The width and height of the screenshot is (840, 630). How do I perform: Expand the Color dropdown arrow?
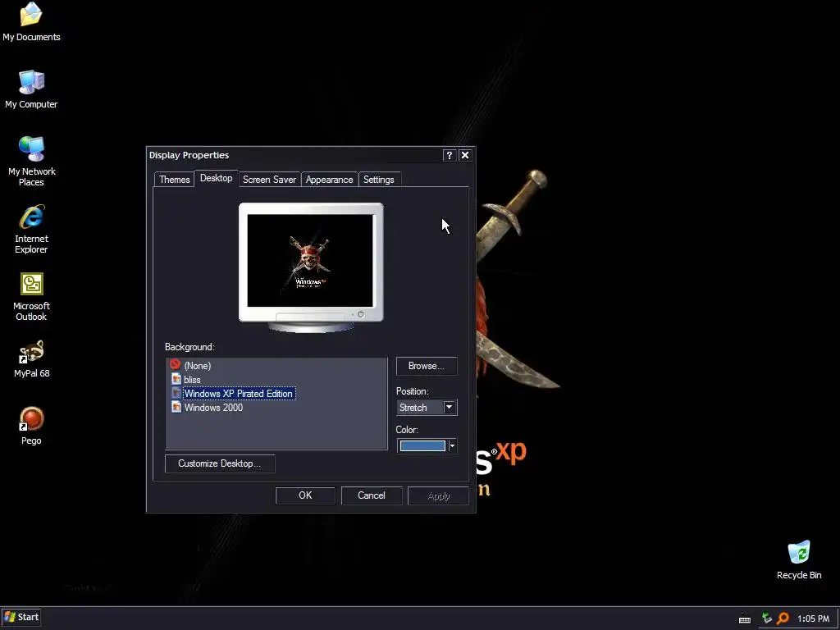click(x=452, y=445)
